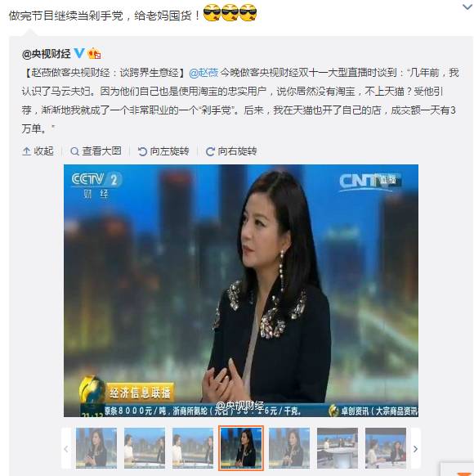Select the first thumbnail in the strip
This screenshot has height=476, width=474.
point(96,448)
